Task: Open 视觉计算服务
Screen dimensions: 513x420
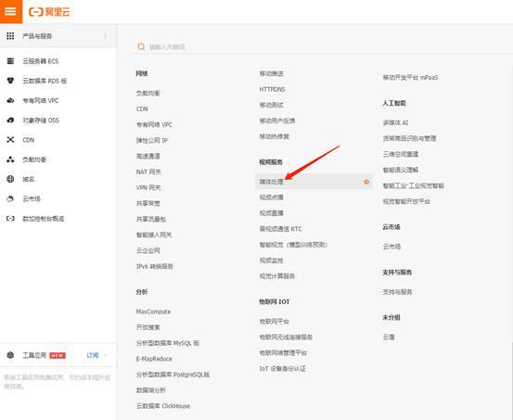Action: point(277,276)
